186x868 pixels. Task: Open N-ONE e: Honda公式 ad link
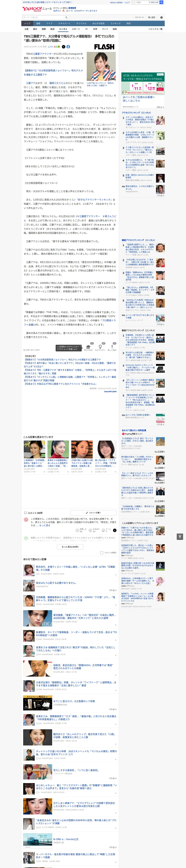(65, 839)
